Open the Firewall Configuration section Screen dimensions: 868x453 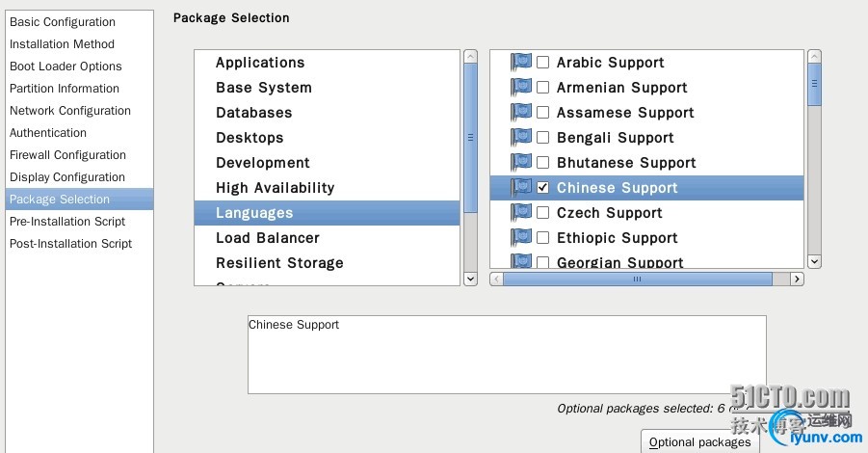67,155
